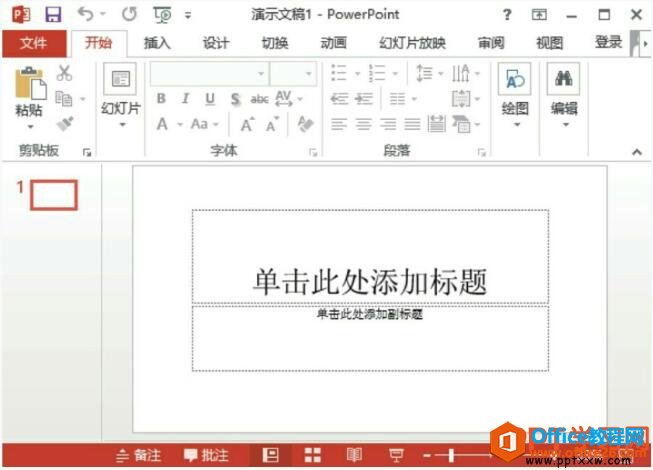This screenshot has height=470, width=653.
Task: Open the 绘图 drawing group
Action: [515, 96]
